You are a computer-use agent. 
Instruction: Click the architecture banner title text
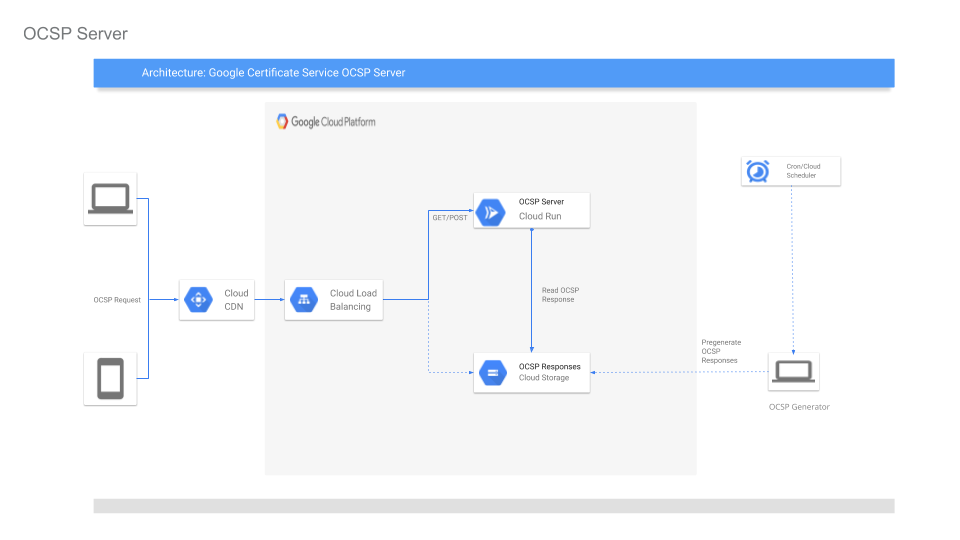[273, 73]
